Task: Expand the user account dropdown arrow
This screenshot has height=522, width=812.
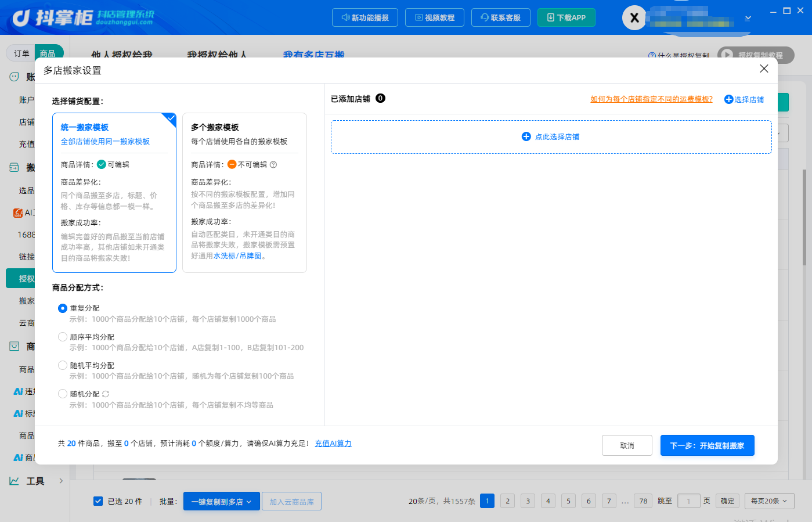Action: [748, 18]
